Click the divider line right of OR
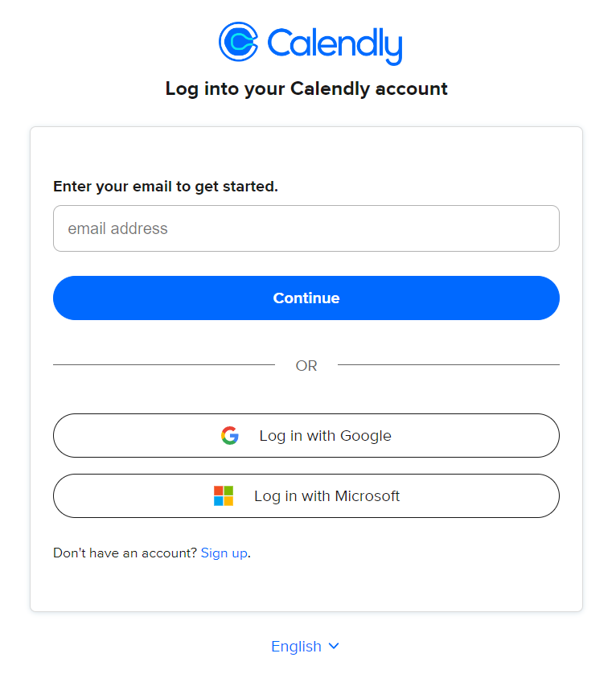616x674 pixels. (x=448, y=365)
